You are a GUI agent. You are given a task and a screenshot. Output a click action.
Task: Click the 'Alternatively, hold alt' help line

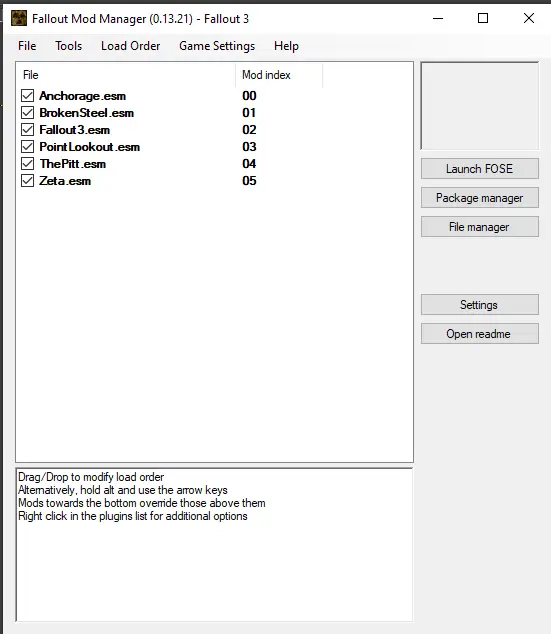pyautogui.click(x=123, y=490)
